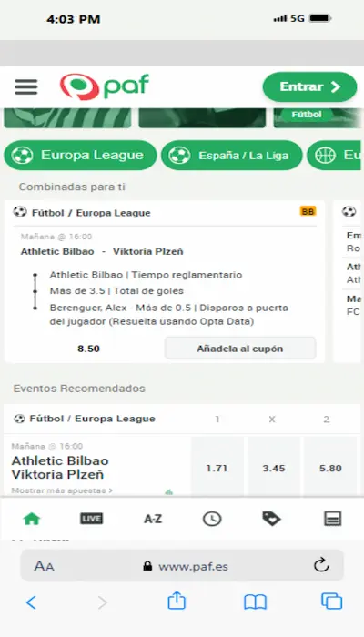Select the España / La Liga filter
The width and height of the screenshot is (364, 637).
231,156
